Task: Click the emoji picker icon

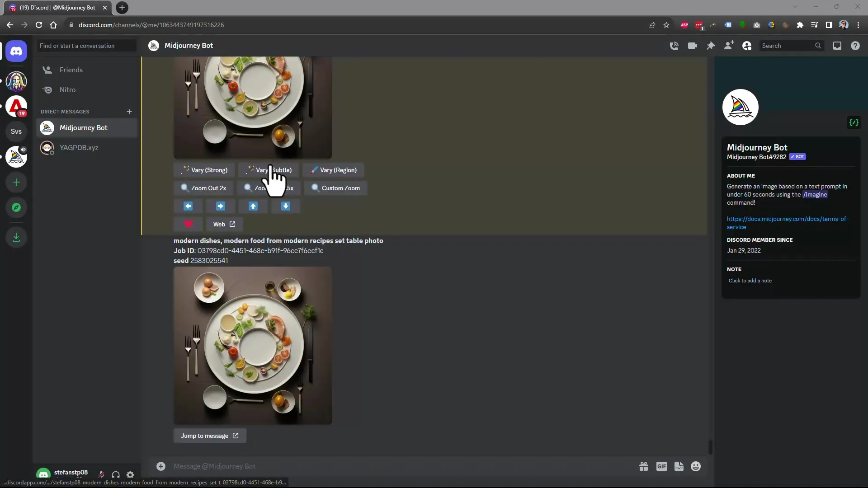Action: point(696,466)
